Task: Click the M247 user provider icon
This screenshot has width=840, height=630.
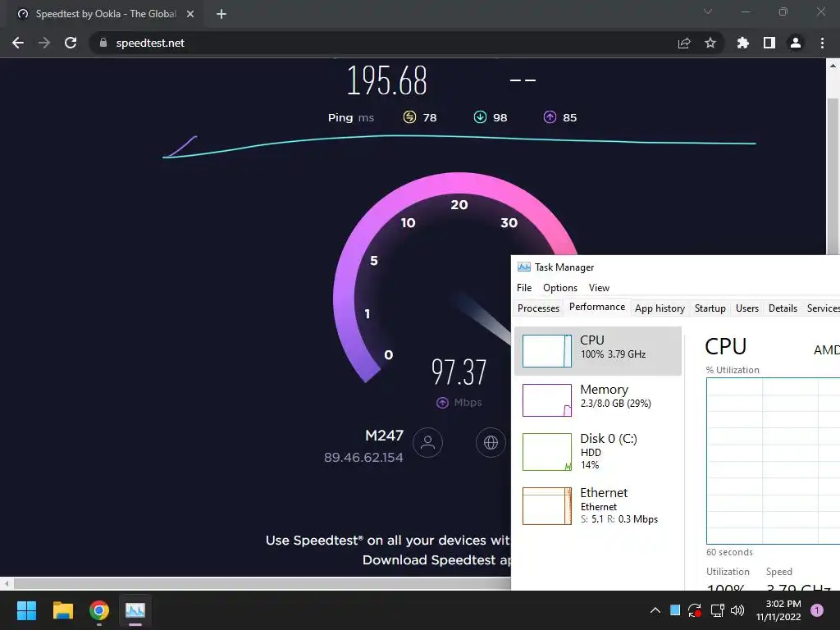Action: pyautogui.click(x=428, y=442)
